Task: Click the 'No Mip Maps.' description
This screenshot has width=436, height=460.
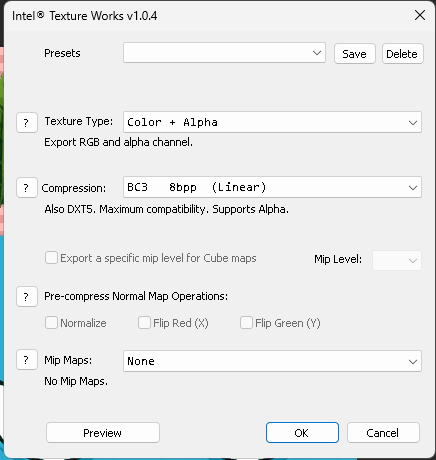Action: click(76, 381)
